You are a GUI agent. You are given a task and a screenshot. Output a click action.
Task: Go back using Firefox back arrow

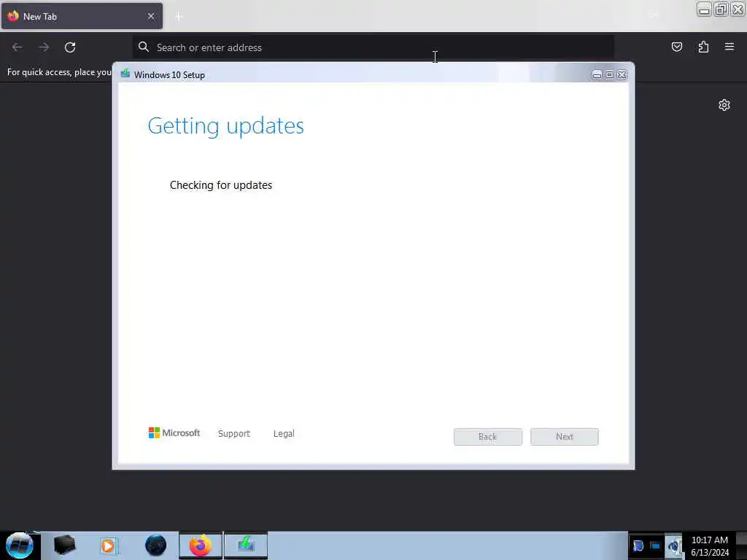click(x=18, y=47)
